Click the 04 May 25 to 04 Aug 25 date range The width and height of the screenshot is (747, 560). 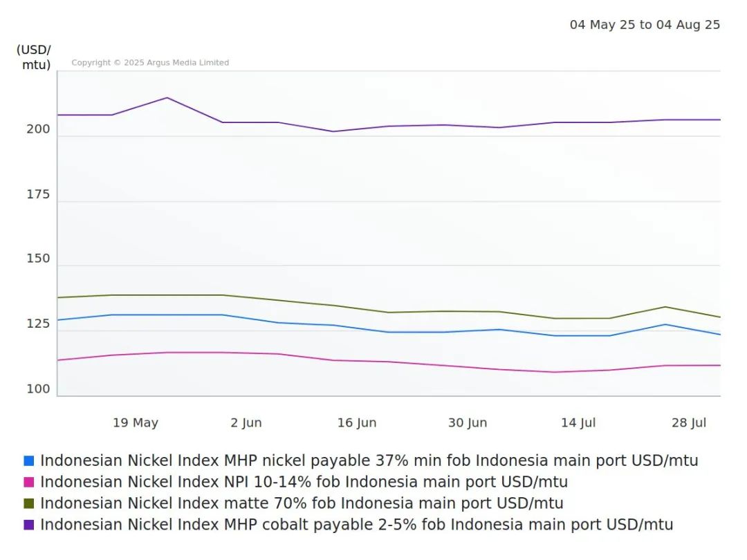coord(645,25)
